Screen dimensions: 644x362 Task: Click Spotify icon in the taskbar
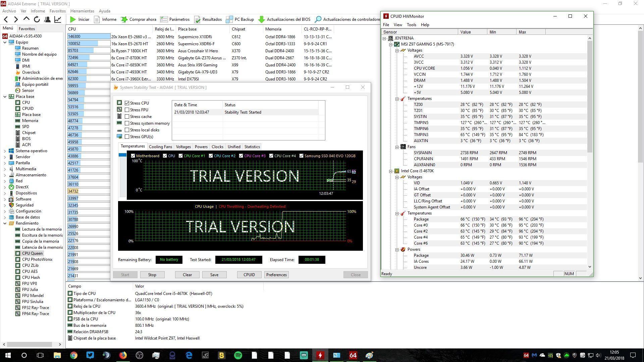(238, 355)
